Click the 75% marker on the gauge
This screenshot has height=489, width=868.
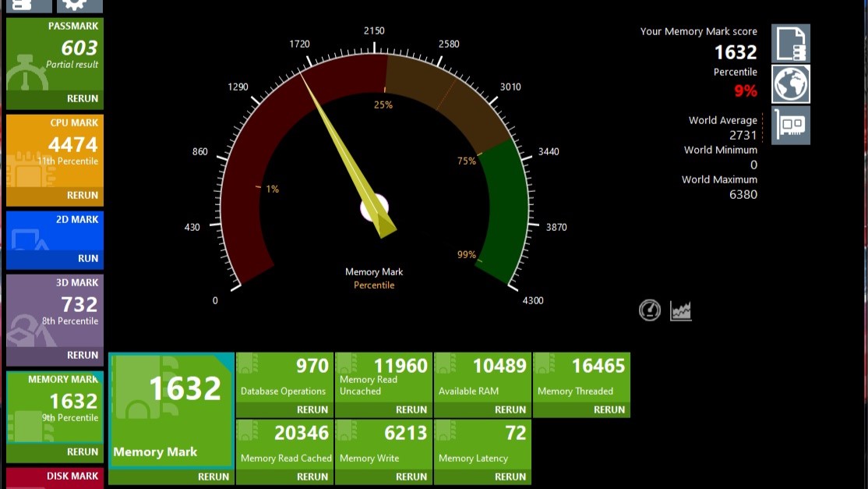[x=466, y=161]
